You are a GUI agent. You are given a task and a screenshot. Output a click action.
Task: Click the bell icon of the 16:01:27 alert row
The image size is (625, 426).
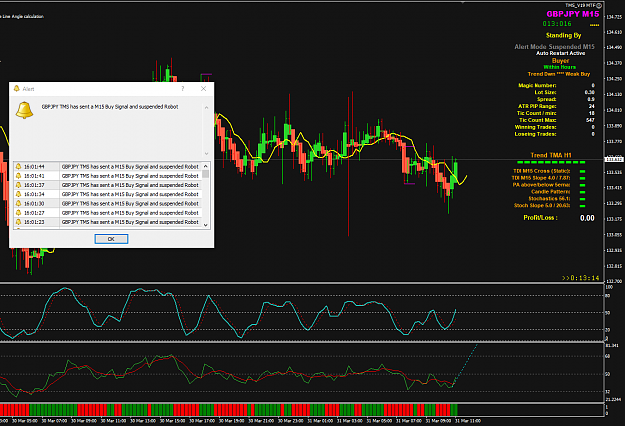tap(18, 213)
